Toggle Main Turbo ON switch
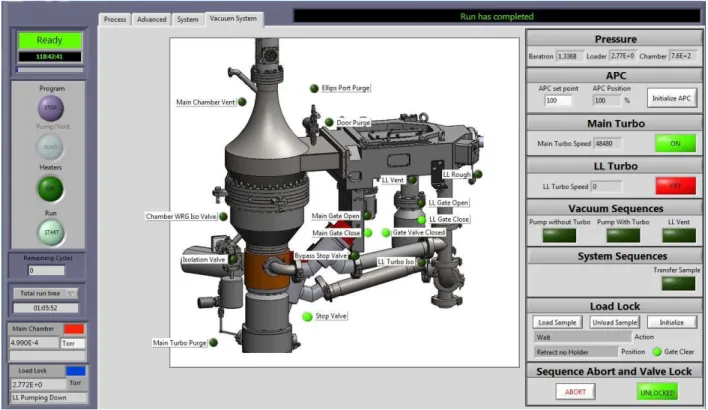Viewport: 708px width, 410px height. tap(675, 144)
